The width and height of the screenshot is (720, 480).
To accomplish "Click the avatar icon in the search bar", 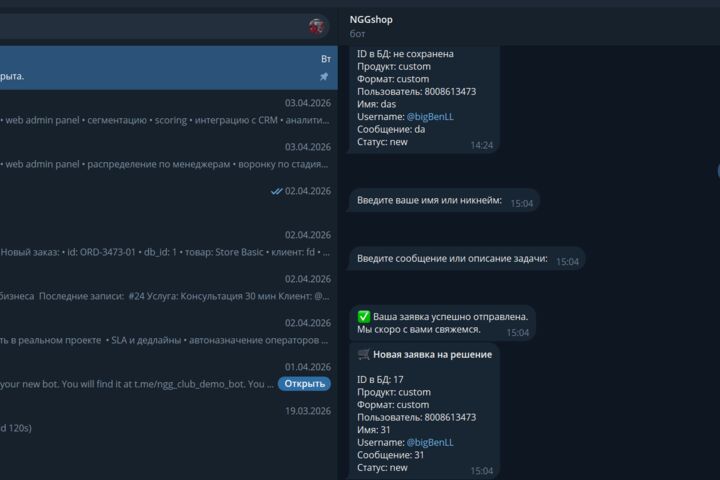I will 316,27.
